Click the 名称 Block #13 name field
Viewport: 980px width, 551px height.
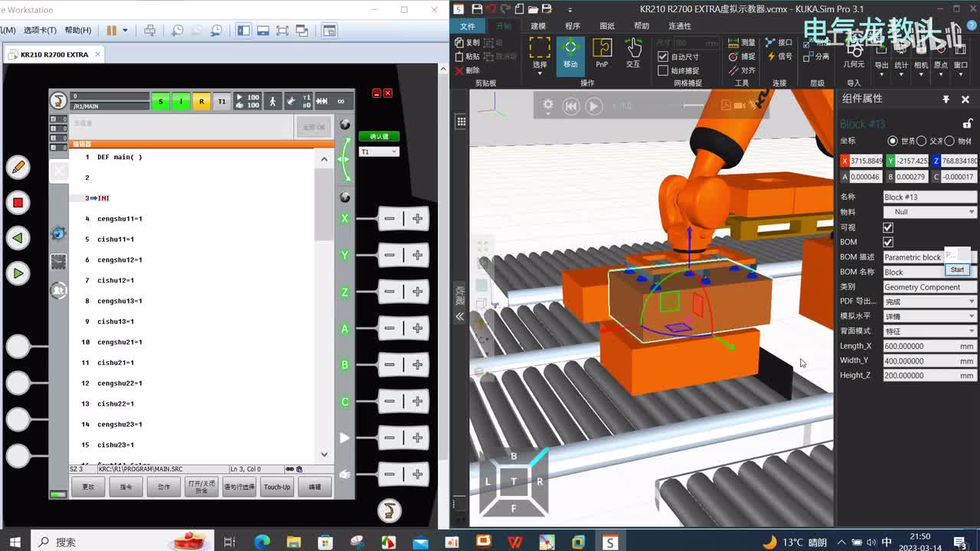click(x=930, y=197)
